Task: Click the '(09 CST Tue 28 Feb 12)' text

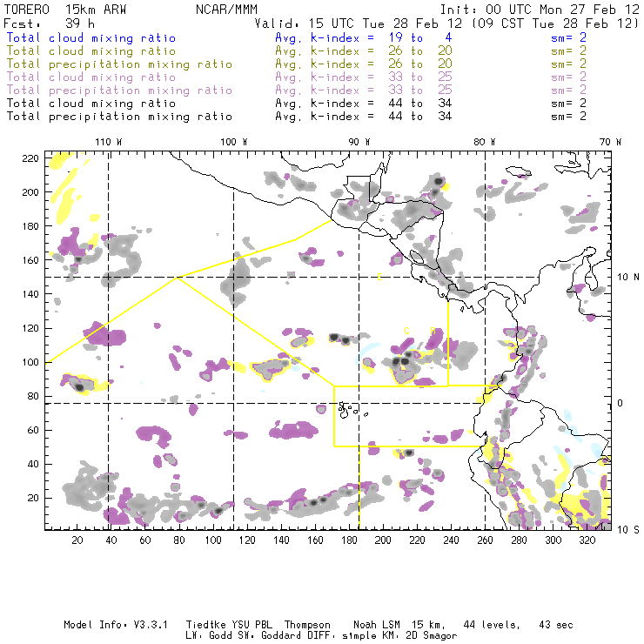Action: [555, 23]
